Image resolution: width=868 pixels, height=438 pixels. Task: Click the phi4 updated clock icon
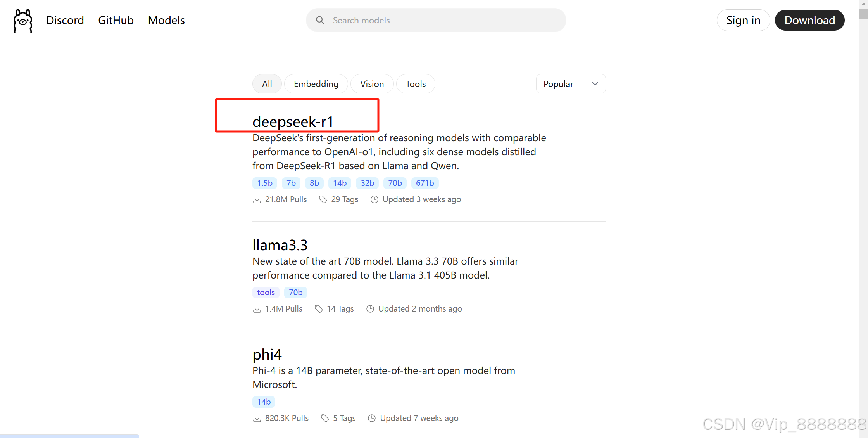tap(372, 418)
